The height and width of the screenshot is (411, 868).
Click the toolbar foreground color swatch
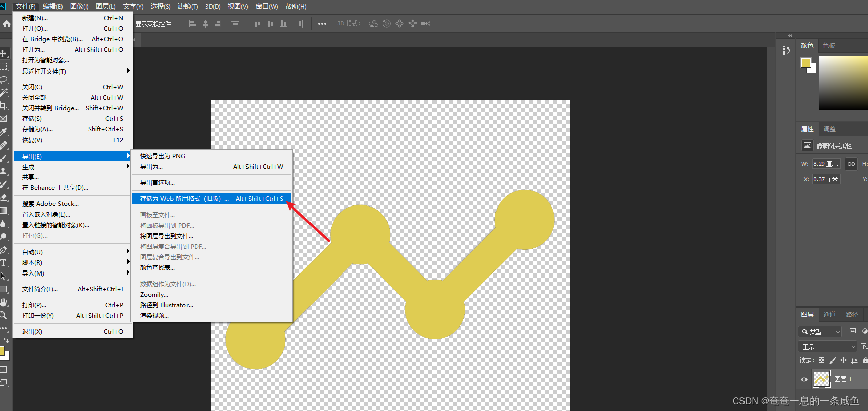pos(2,350)
